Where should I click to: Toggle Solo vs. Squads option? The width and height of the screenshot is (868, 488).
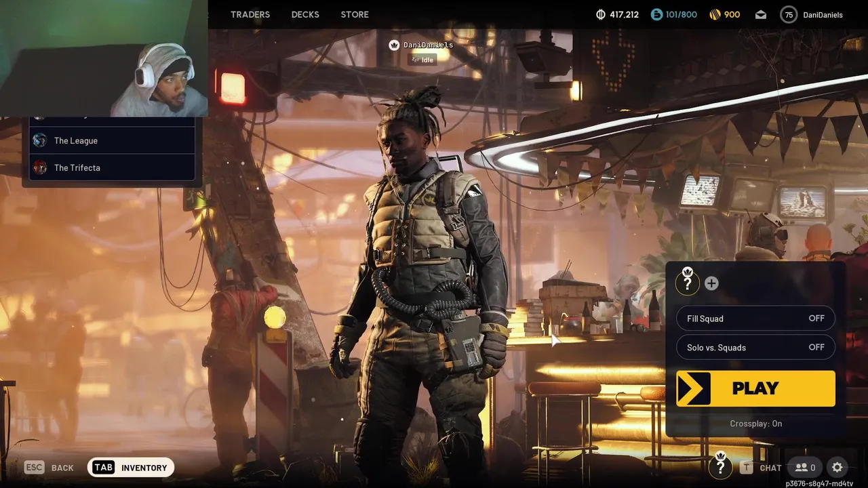click(x=755, y=348)
